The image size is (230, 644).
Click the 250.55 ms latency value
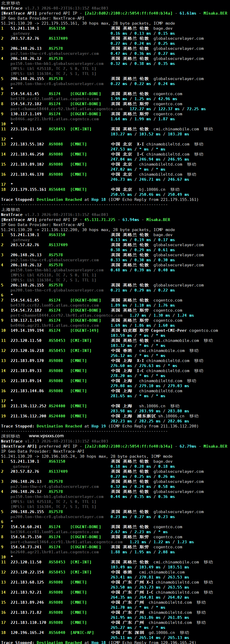pos(121,195)
